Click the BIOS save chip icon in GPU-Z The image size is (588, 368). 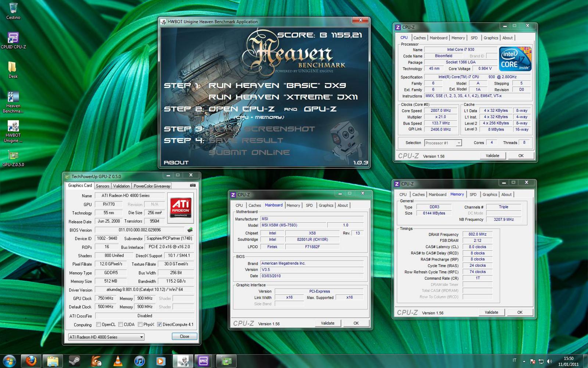pos(190,230)
